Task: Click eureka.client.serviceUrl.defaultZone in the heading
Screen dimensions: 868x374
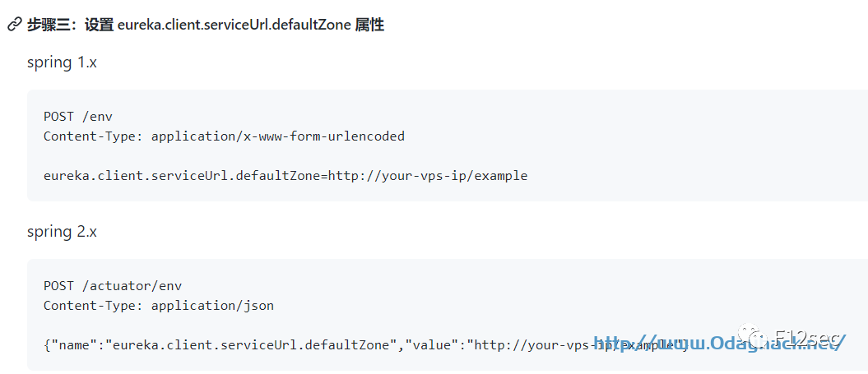Action: click(234, 25)
